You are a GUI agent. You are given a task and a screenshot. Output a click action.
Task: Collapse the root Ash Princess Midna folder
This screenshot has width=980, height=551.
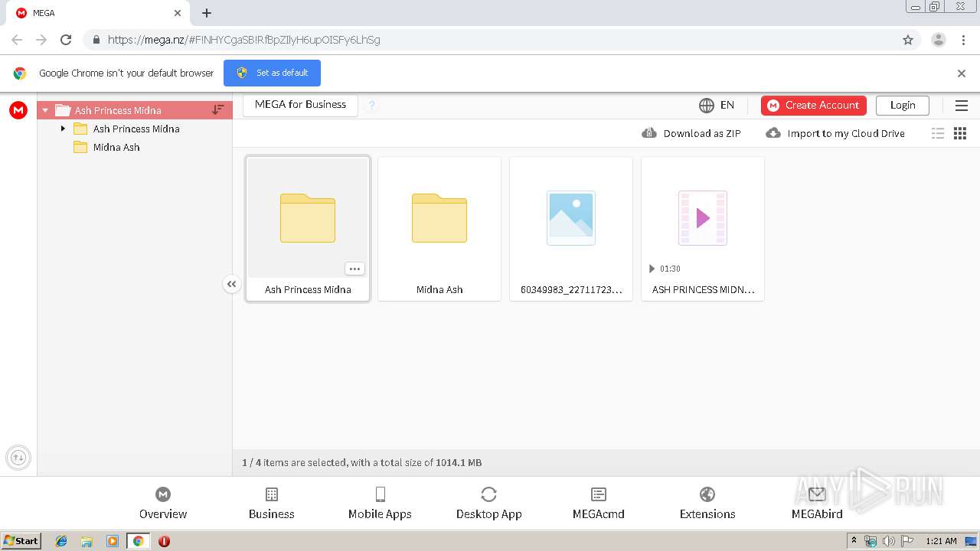coord(45,110)
